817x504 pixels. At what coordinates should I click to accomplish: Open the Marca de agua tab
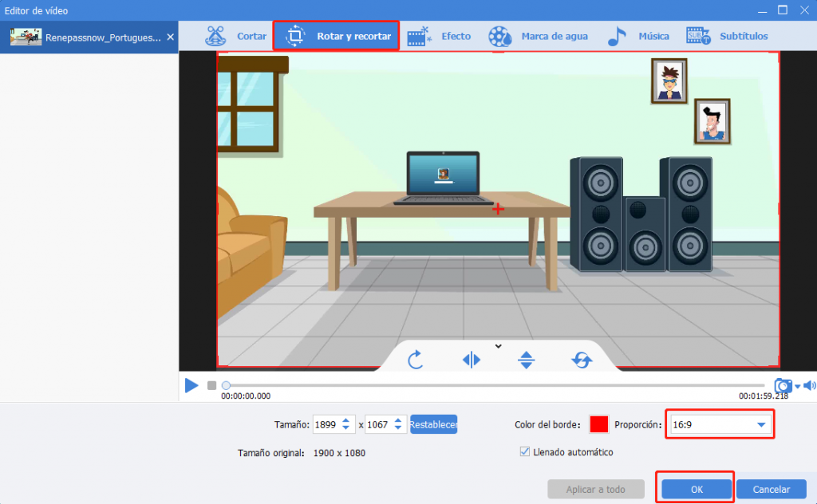click(538, 36)
